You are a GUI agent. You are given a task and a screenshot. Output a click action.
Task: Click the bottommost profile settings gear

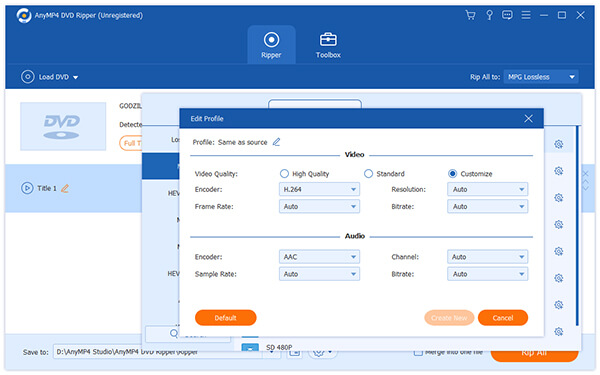coord(559,331)
